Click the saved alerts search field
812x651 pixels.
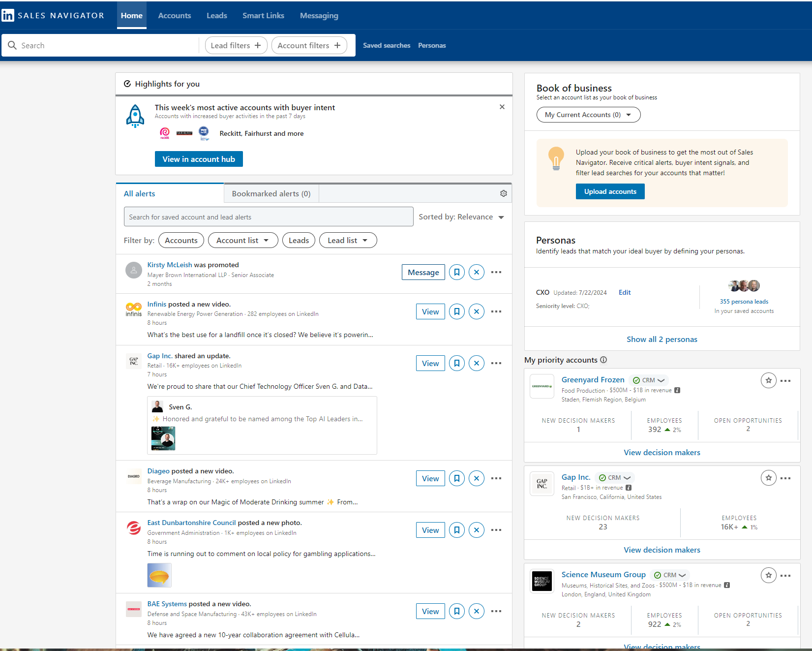(269, 217)
